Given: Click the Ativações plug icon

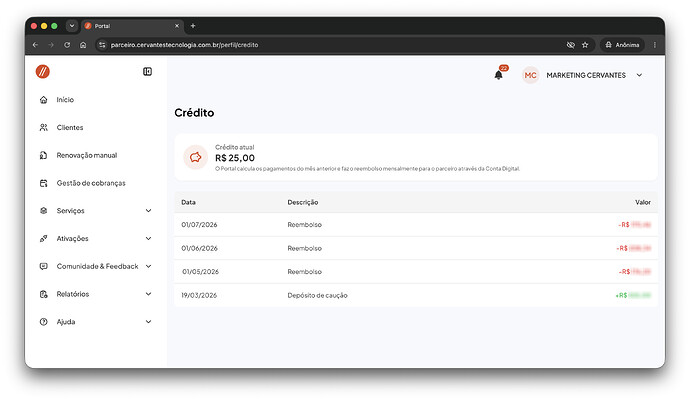Looking at the screenshot, I should (x=44, y=239).
